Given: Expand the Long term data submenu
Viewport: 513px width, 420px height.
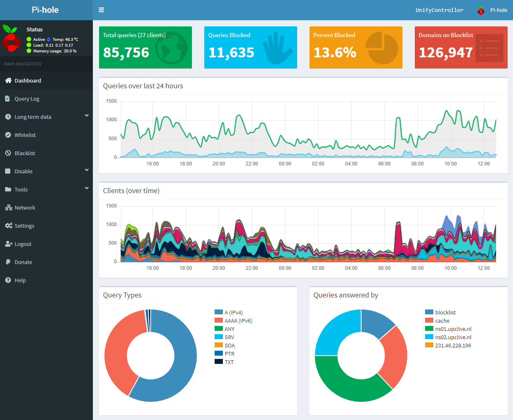Looking at the screenshot, I should tap(87, 116).
